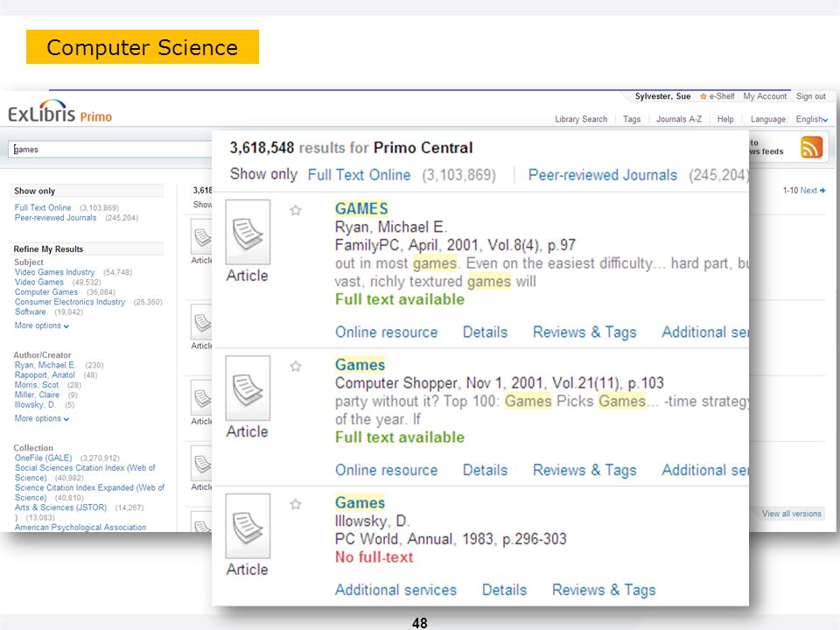Click the ExLibris Primo logo
This screenshot has width=840, height=630.
(60, 112)
